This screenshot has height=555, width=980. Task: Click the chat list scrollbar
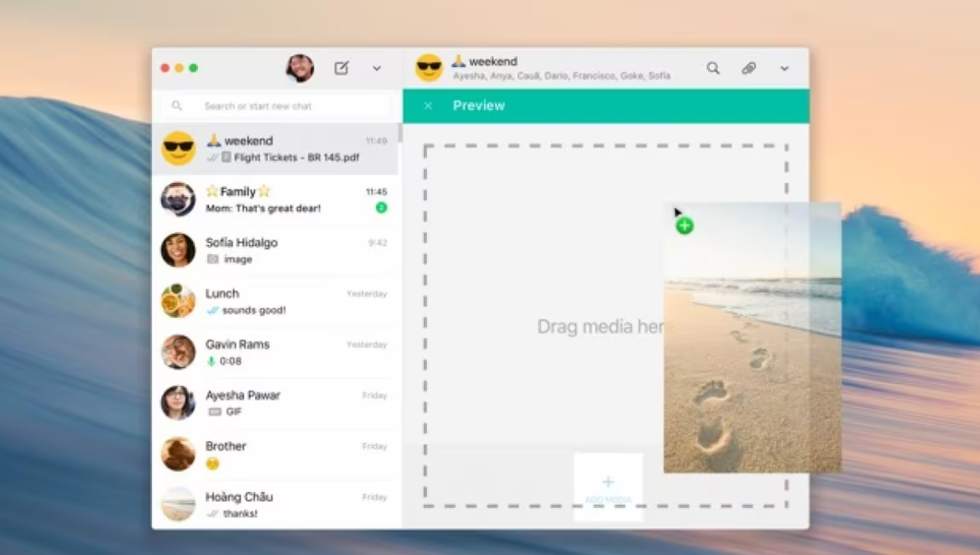[x=399, y=134]
